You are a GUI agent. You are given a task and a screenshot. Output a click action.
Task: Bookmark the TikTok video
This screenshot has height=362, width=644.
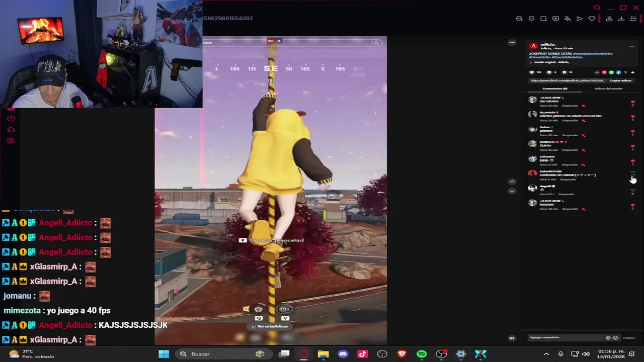(x=565, y=72)
